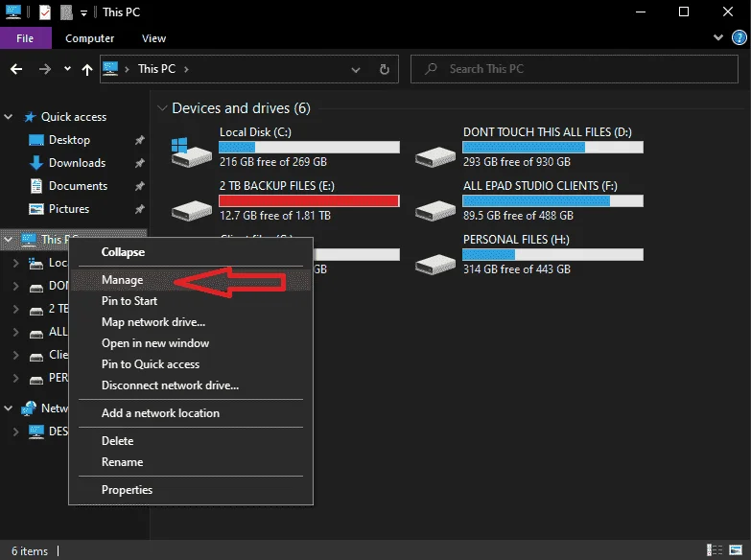This screenshot has height=560, width=751.
Task: Click the usage bar of PERSONAL FILES (H:)
Action: click(552, 254)
